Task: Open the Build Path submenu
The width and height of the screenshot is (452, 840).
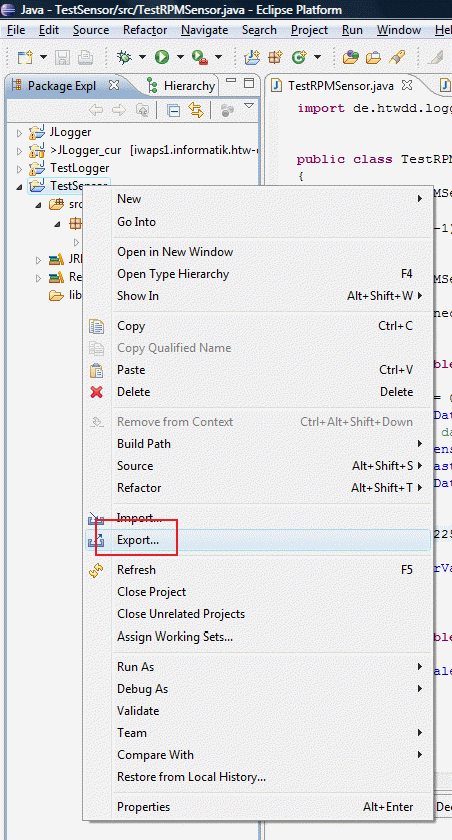Action: tap(259, 444)
